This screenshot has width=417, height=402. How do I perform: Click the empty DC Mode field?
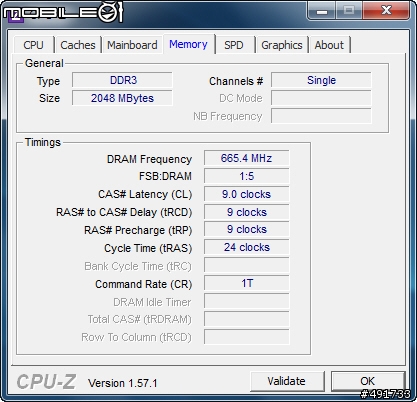[321, 98]
